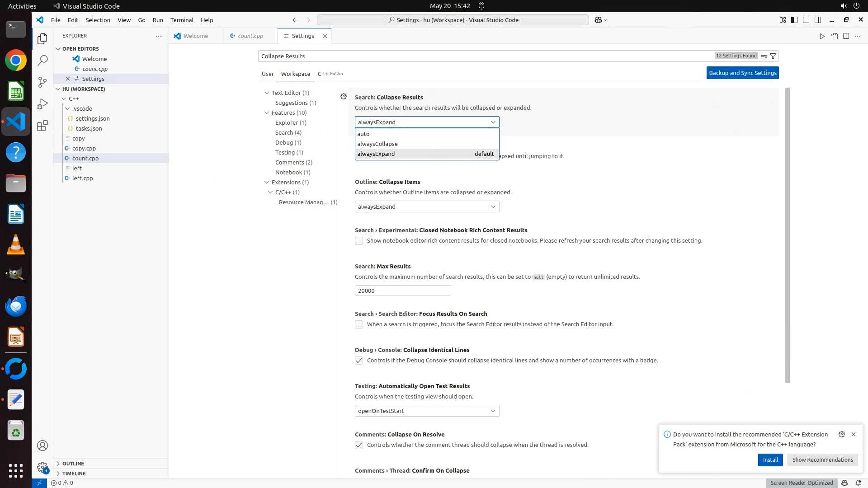868x488 pixels.
Task: Toggle Focus Results On Search checkbox
Action: (359, 324)
